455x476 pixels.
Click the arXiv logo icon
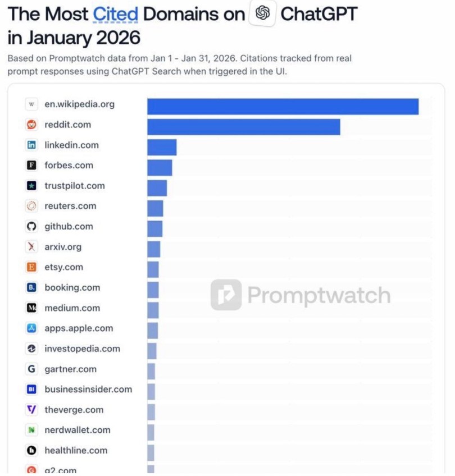pos(32,247)
